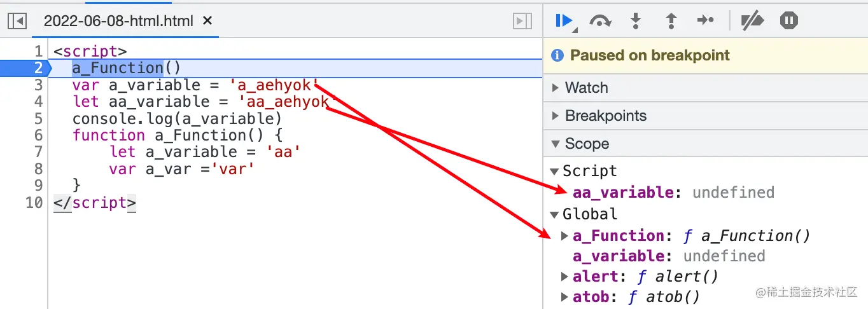Image resolution: width=868 pixels, height=309 pixels.
Task: Collapse the Scope section
Action: click(x=556, y=144)
